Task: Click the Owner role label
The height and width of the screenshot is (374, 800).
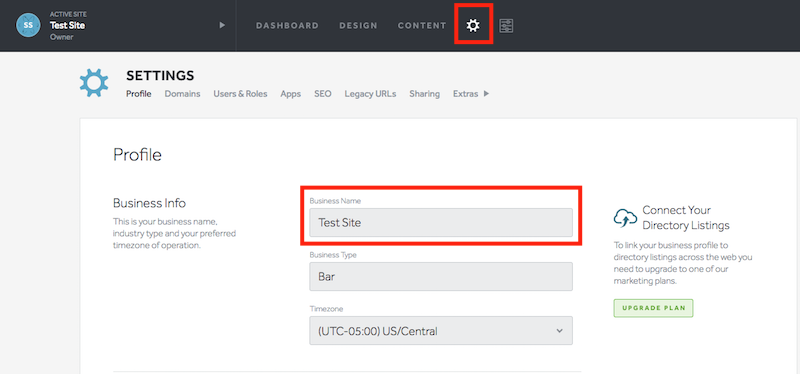Action: [62, 37]
